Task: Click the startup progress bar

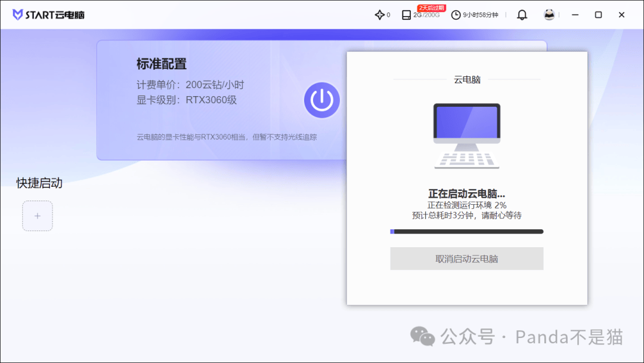Action: 466,232
